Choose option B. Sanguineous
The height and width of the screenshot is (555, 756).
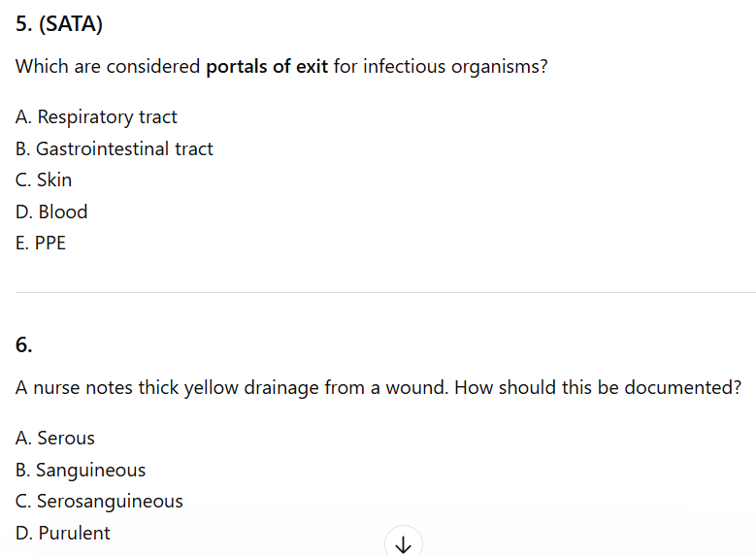[x=81, y=471]
